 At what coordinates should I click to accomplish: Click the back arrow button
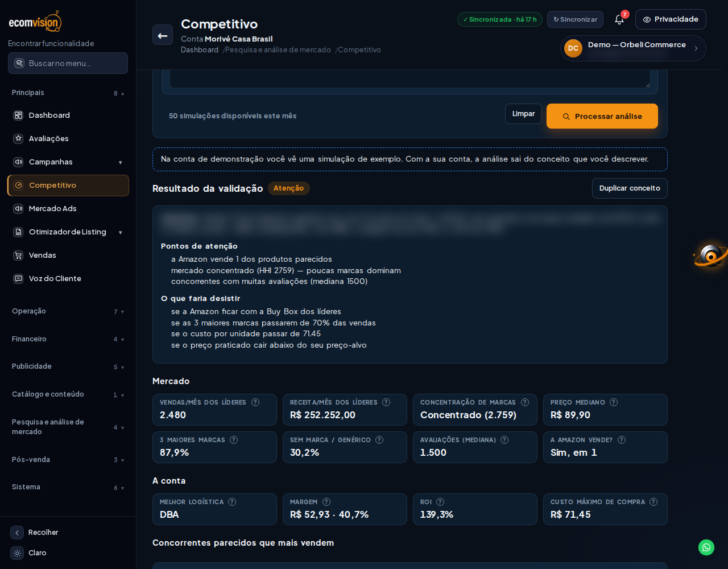[163, 35]
